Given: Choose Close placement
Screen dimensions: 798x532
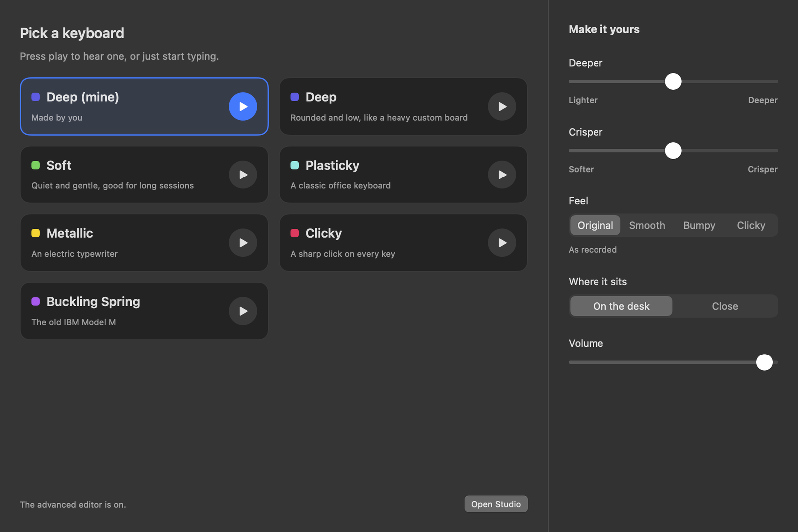Looking at the screenshot, I should click(x=725, y=306).
